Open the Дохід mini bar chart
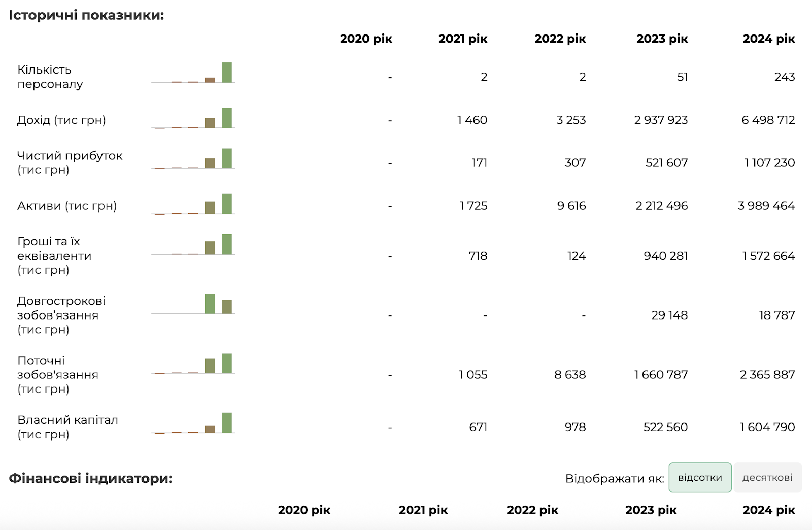 click(193, 118)
